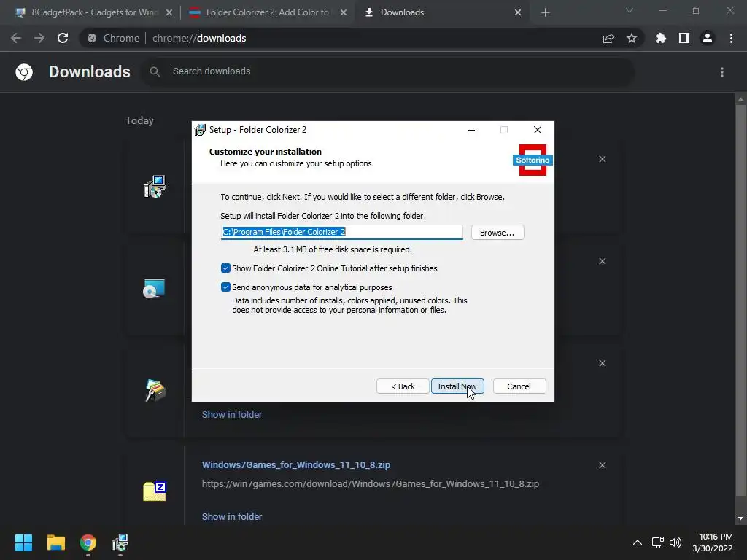Show hidden system tray icons

click(x=638, y=542)
